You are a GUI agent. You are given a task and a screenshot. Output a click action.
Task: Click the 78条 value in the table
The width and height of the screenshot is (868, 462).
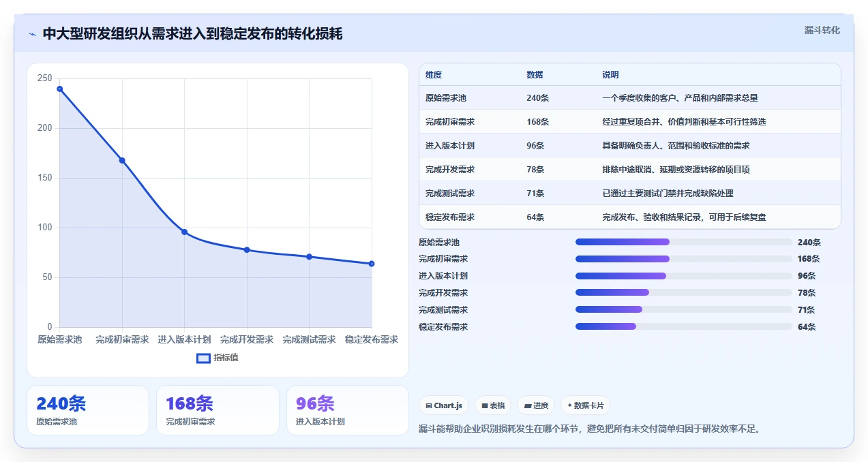(535, 170)
